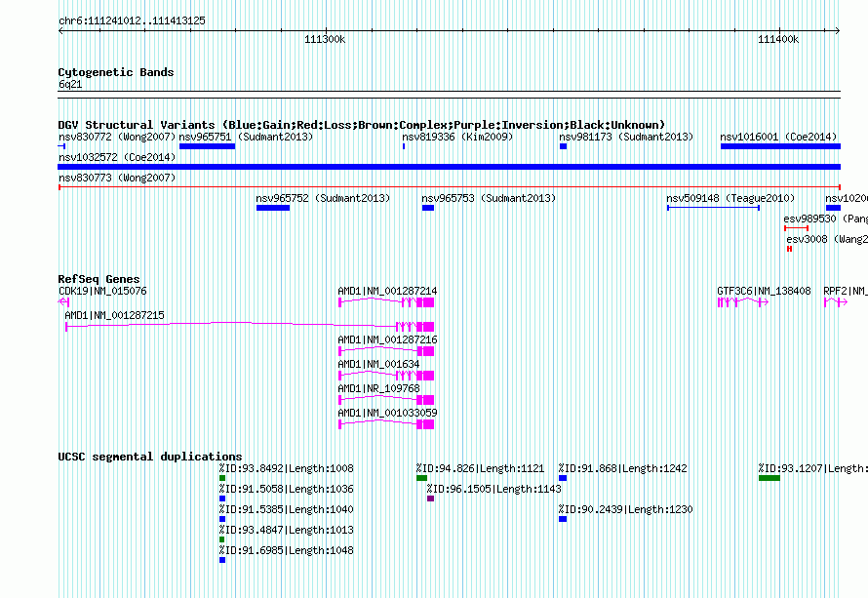
Task: Click the AMD1|NM_001287216 transcript label
Action: point(387,339)
